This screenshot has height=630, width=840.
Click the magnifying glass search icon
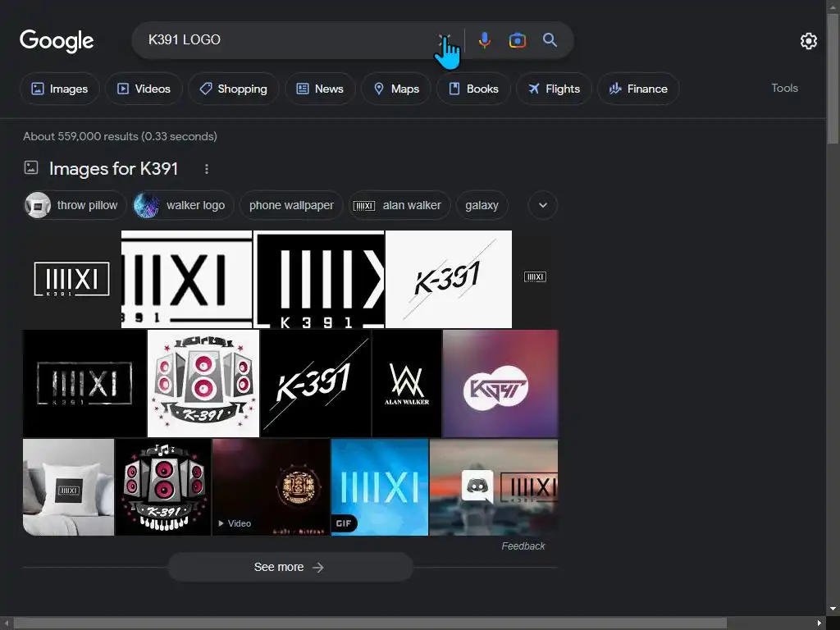pos(550,40)
